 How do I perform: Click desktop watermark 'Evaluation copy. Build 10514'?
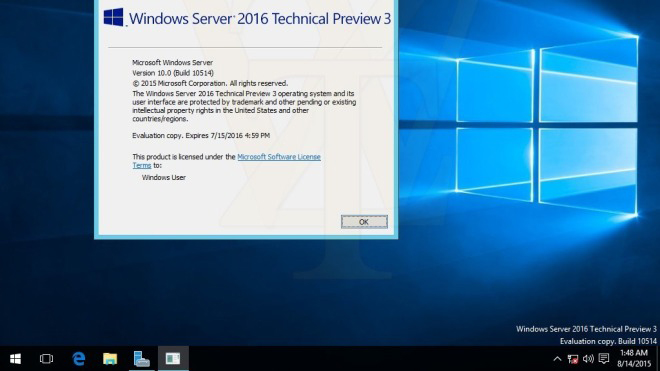pyautogui.click(x=608, y=341)
